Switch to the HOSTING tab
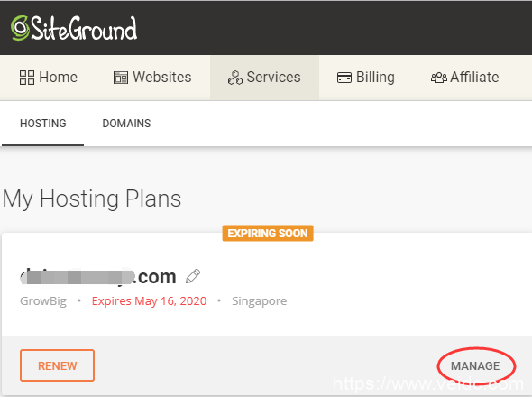The height and width of the screenshot is (397, 532). 43,124
